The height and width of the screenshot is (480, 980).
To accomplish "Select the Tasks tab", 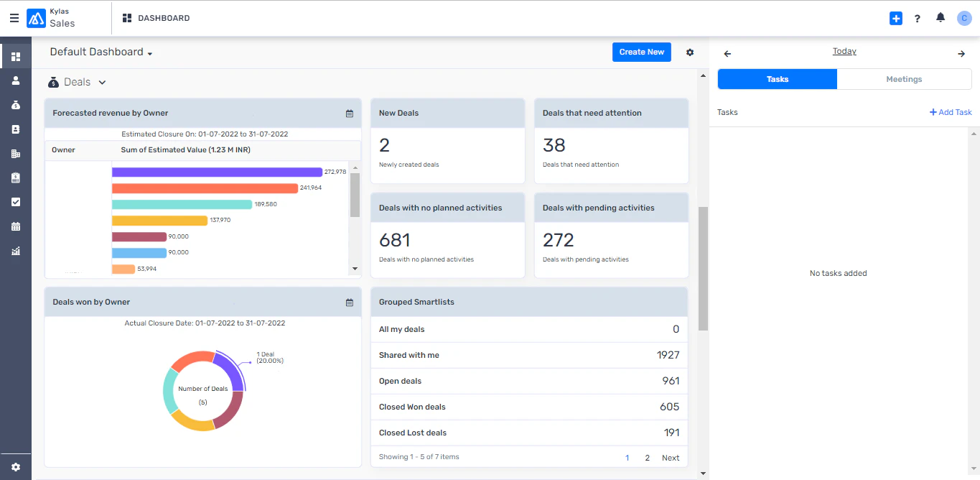I will 777,79.
